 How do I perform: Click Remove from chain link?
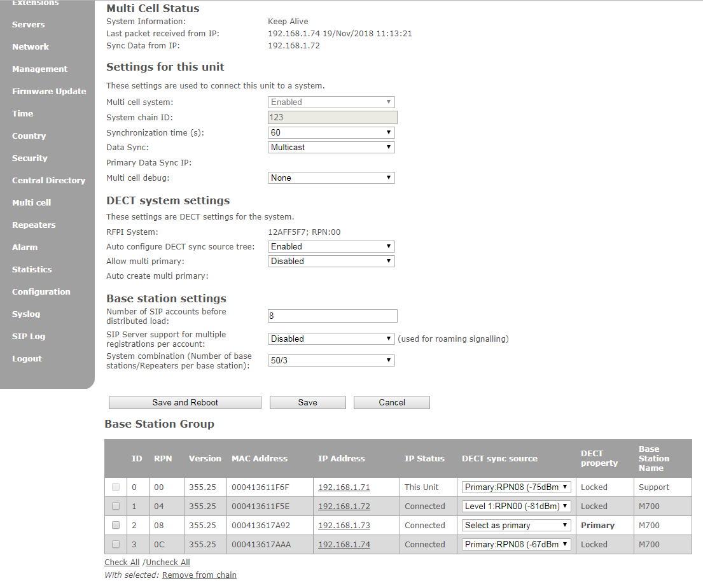[x=199, y=575]
